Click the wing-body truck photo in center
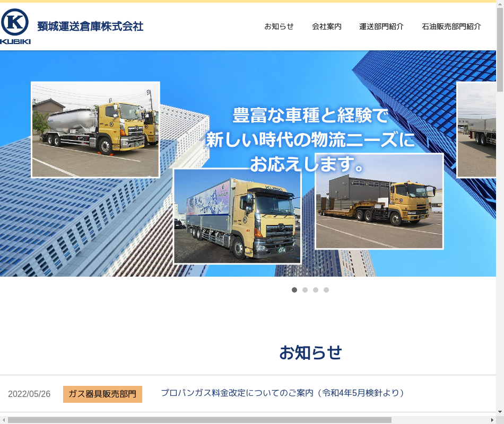Viewport: 504px width, 424px height. (237, 216)
